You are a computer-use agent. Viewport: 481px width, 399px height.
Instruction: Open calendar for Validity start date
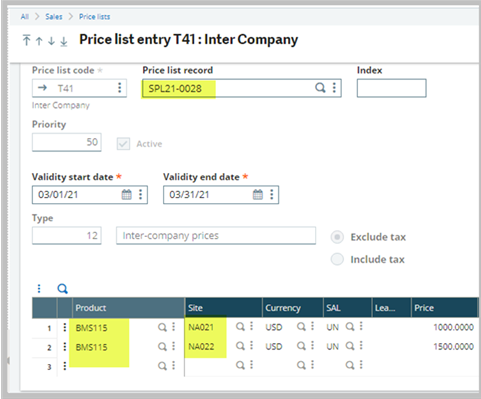127,194
